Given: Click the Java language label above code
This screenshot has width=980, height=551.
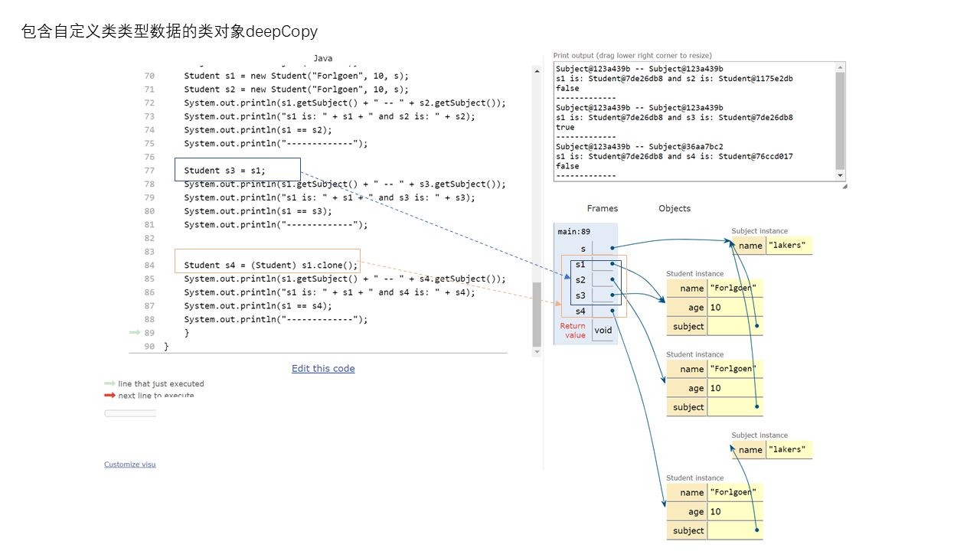Looking at the screenshot, I should (x=323, y=58).
